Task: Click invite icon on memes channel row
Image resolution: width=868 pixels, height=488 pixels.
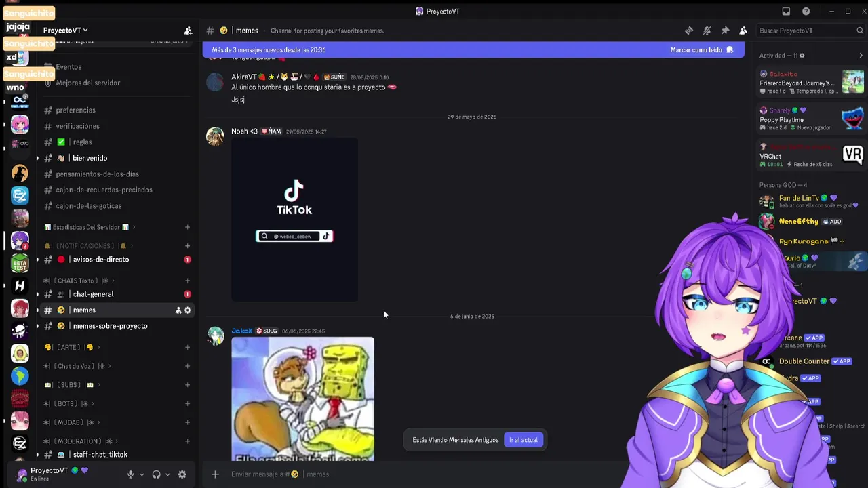Action: click(x=178, y=310)
